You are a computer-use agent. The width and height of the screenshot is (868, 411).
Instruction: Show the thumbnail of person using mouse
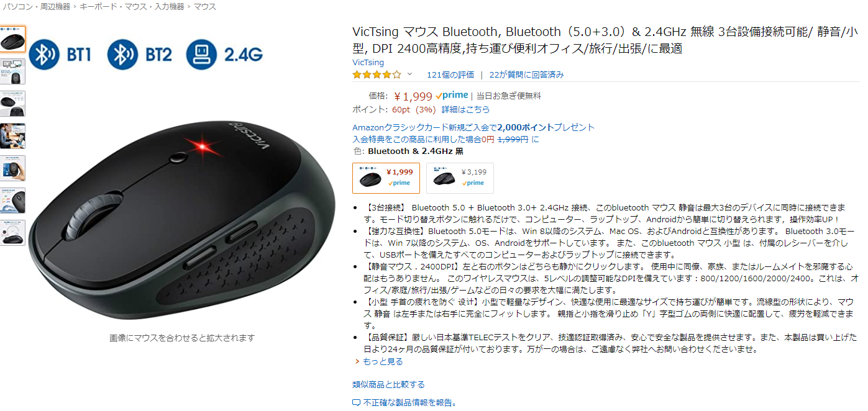pos(12,136)
